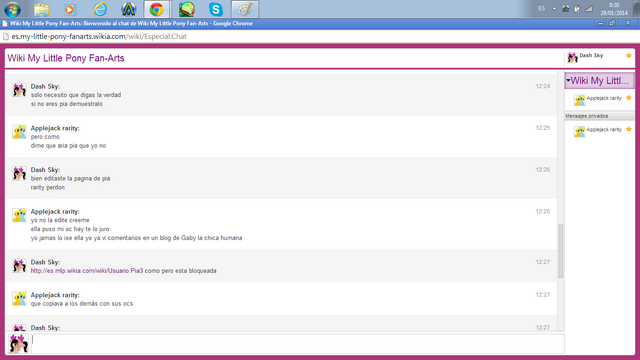Click the Mensajes privados header
Screen dimensions: 640x360
point(599,116)
